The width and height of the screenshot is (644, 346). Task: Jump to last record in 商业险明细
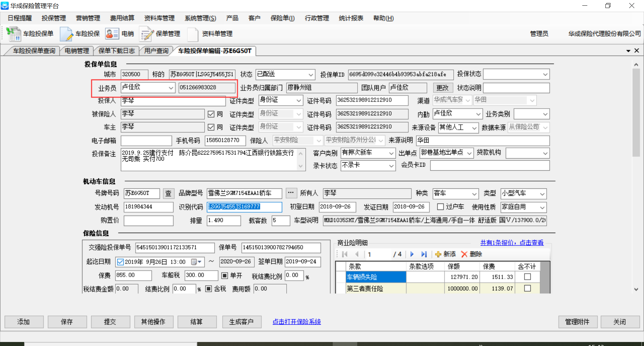click(424, 254)
